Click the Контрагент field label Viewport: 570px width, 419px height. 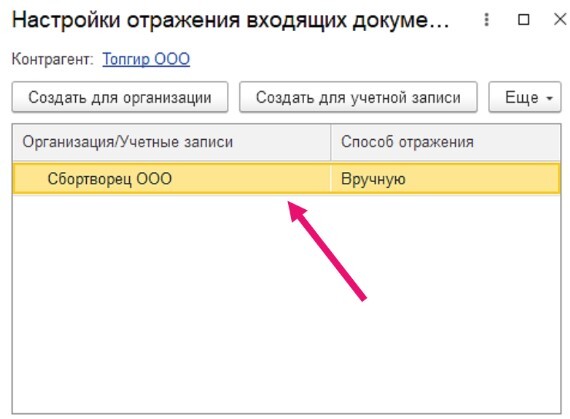pyautogui.click(x=52, y=59)
